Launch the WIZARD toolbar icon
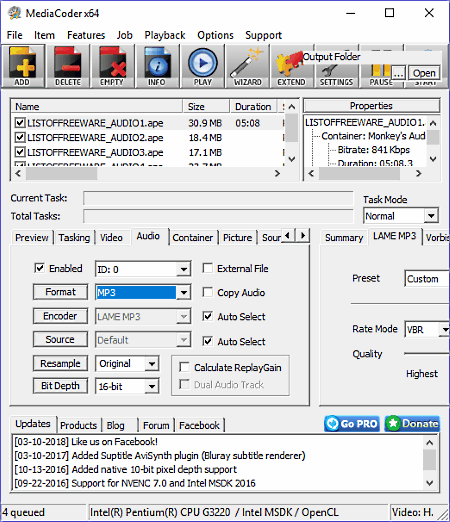This screenshot has width=450, height=522. tap(247, 66)
